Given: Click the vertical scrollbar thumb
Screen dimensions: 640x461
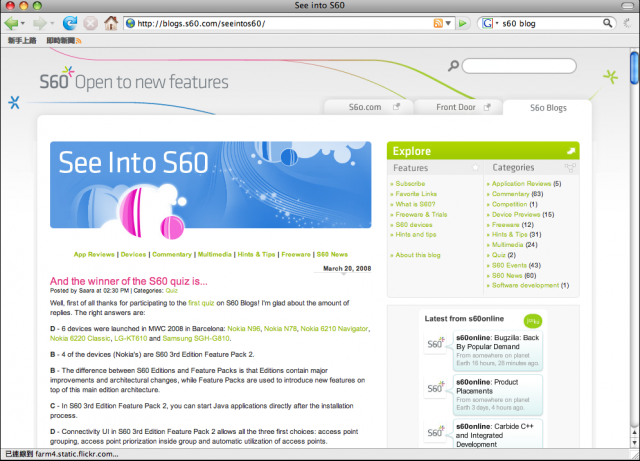Looking at the screenshot, I should [634, 67].
